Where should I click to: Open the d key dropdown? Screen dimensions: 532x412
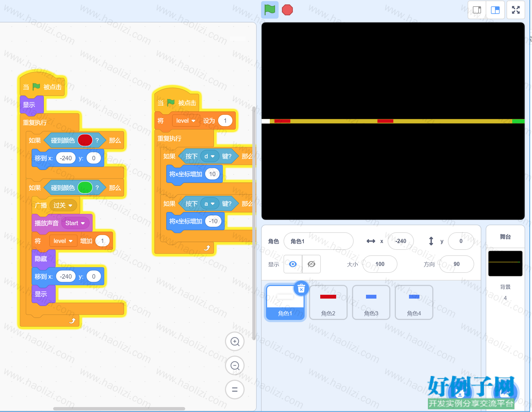point(209,156)
